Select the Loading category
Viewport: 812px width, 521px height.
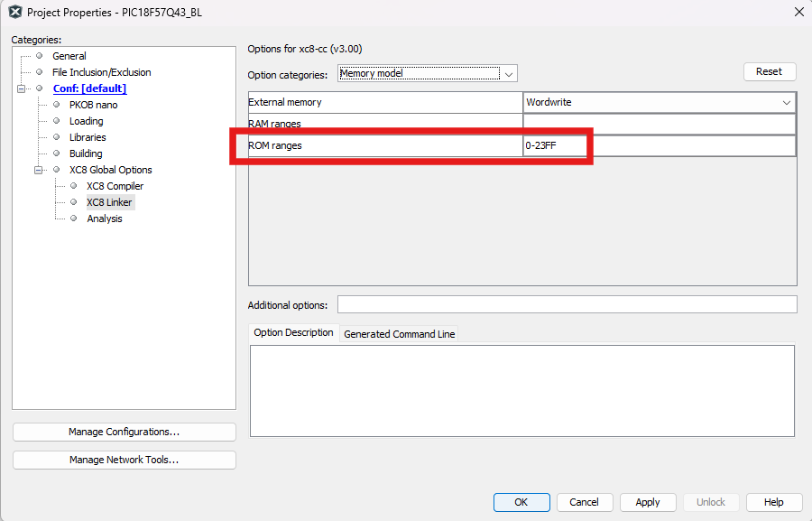86,121
